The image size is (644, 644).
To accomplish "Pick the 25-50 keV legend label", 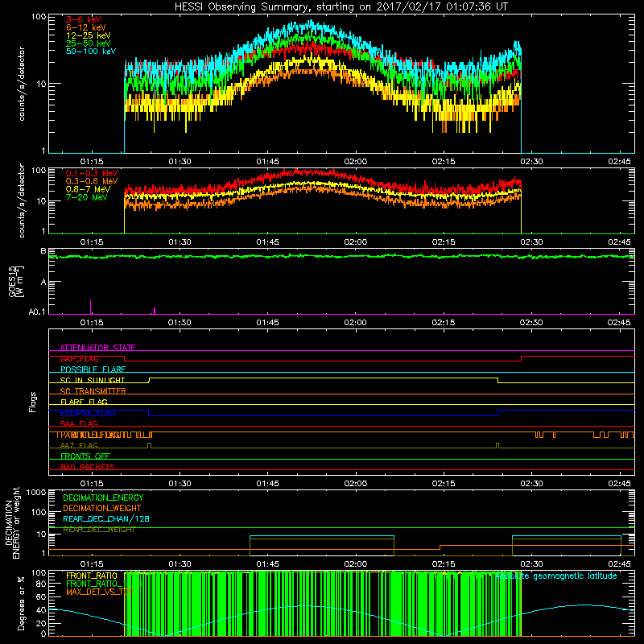I will coord(89,43).
